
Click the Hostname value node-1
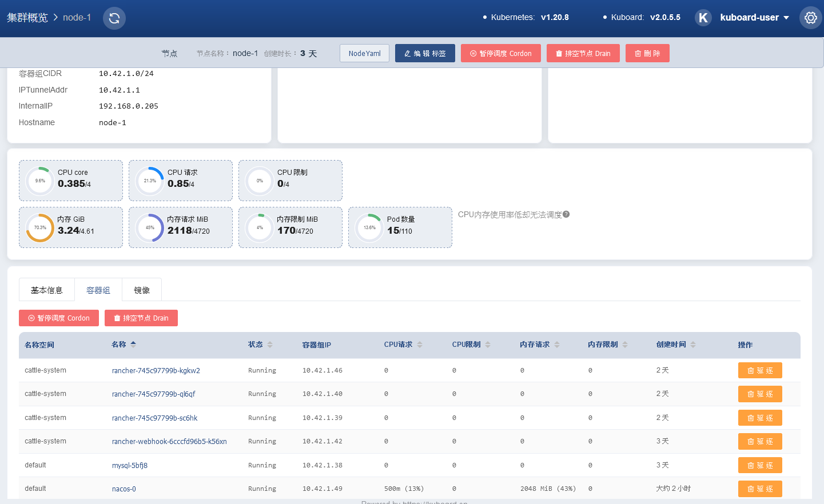113,123
